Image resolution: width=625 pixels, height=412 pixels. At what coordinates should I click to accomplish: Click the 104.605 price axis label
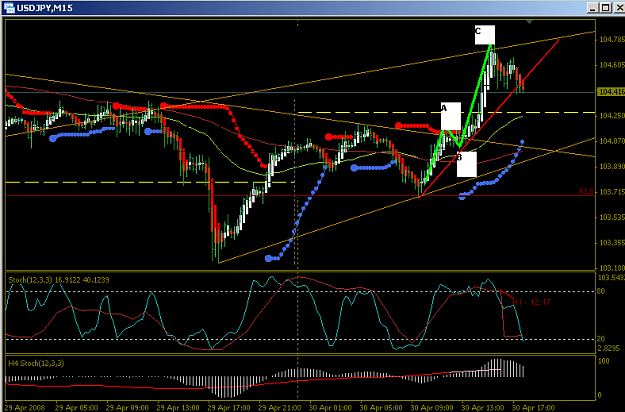point(612,65)
